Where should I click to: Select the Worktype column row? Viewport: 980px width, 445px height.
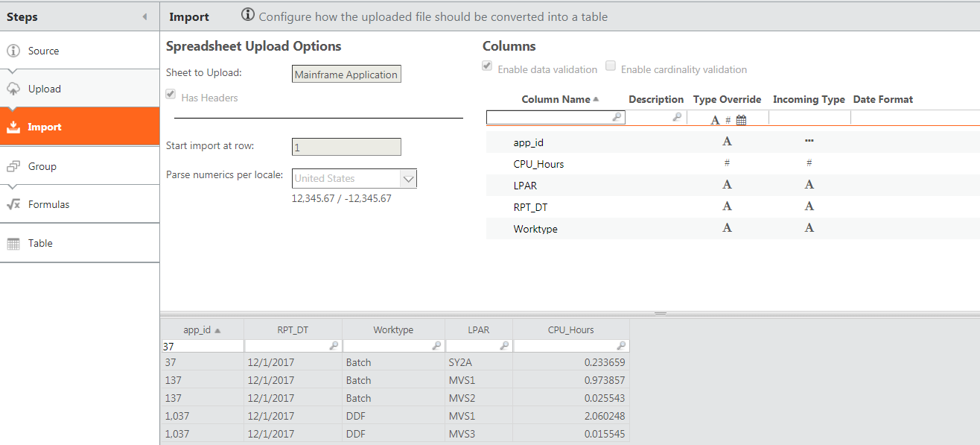point(535,229)
